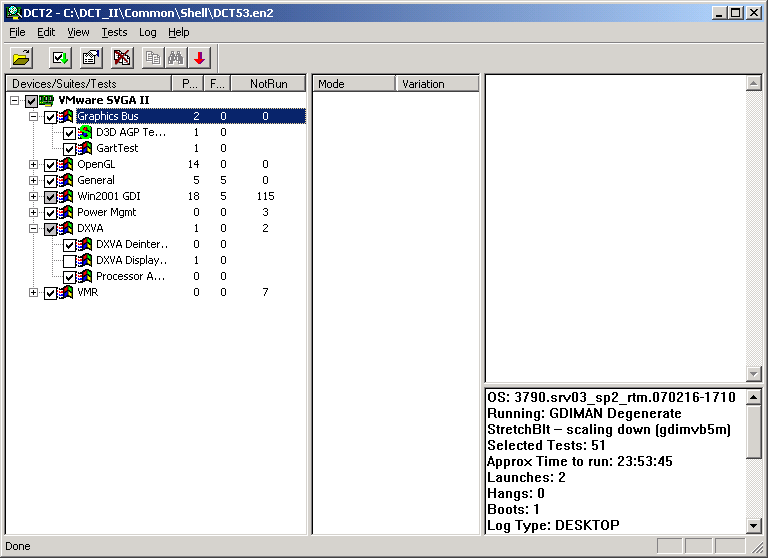
Task: Click the D3D AGP Te... test icon
Action: 85,132
